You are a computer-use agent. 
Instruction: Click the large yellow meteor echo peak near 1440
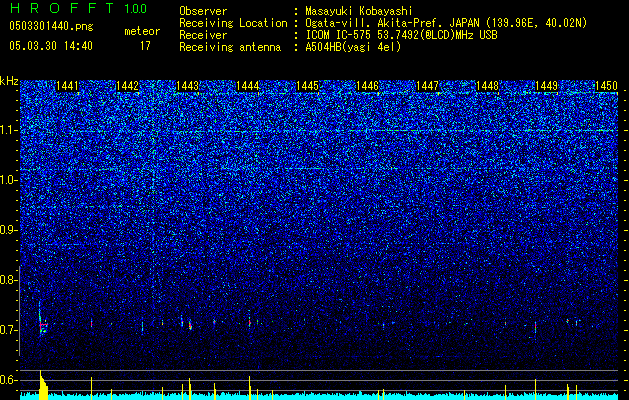pyautogui.click(x=43, y=386)
